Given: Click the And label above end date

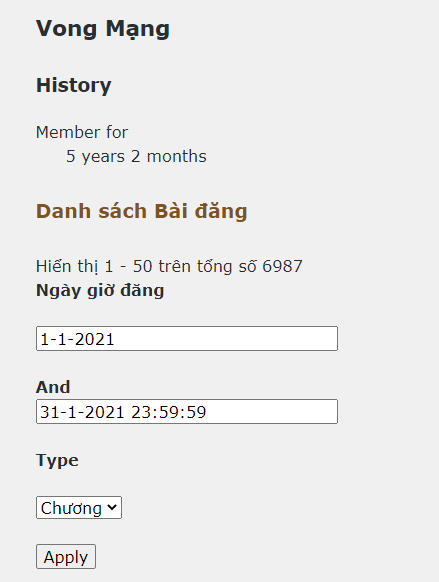Looking at the screenshot, I should point(53,387).
